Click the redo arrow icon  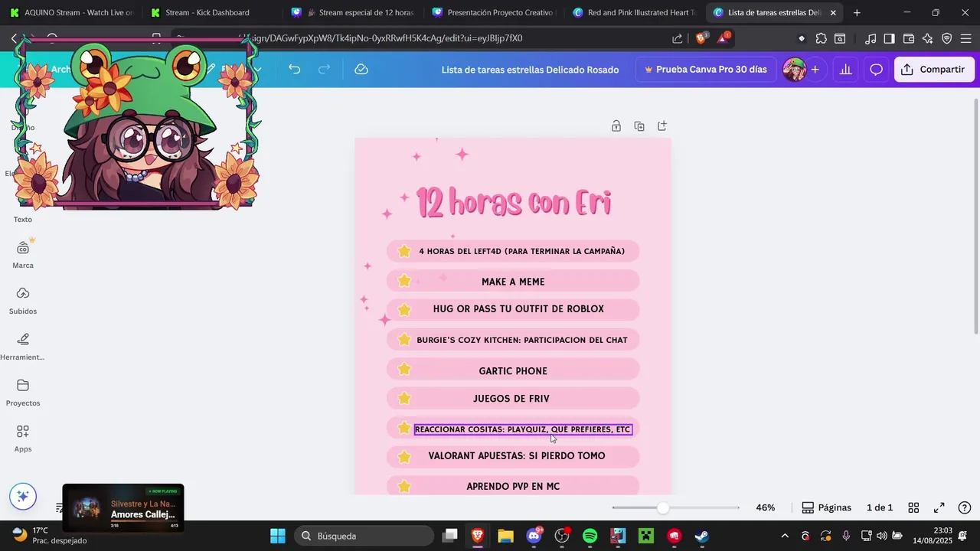click(324, 69)
